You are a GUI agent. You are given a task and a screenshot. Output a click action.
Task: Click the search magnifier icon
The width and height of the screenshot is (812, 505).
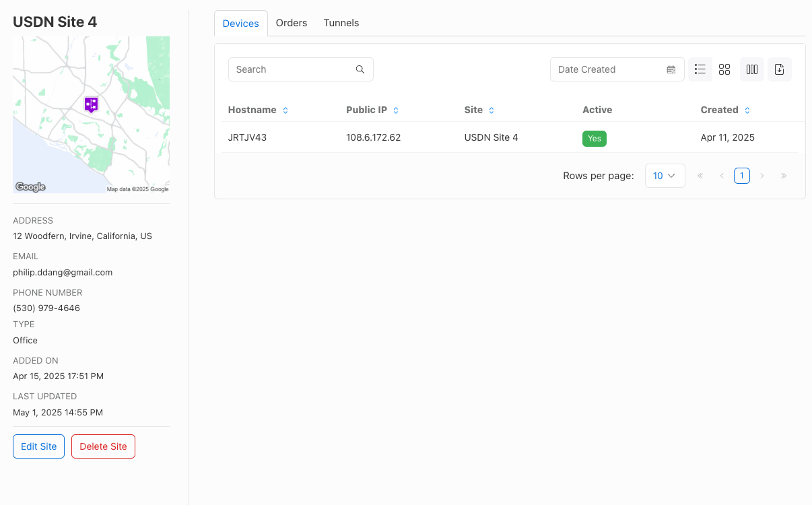point(360,69)
